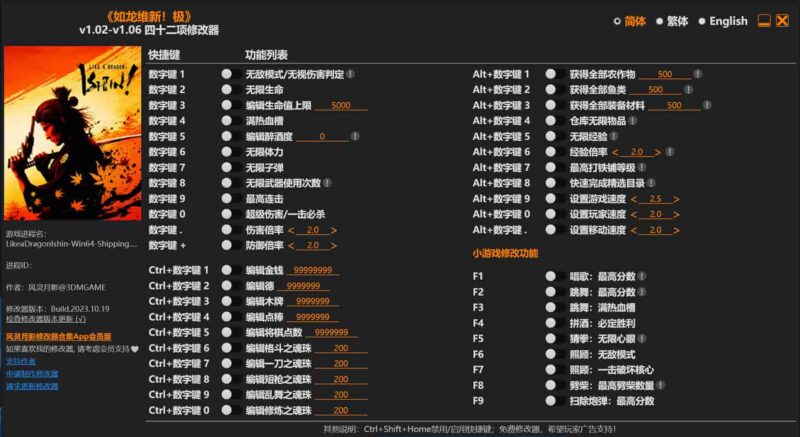Toggle 编辑木牌 switch
Viewport: 800px width, 437px height.
pos(231,301)
